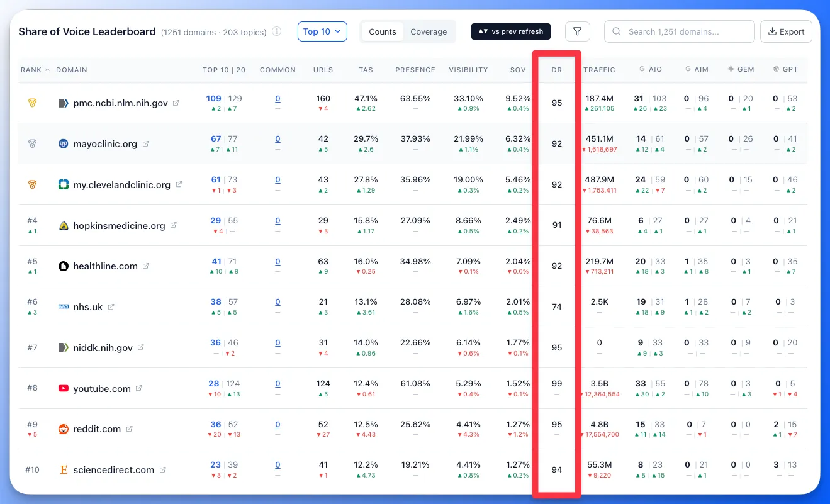Click the Mayo Clinic favicon
Image resolution: width=830 pixels, height=504 pixels.
63,143
